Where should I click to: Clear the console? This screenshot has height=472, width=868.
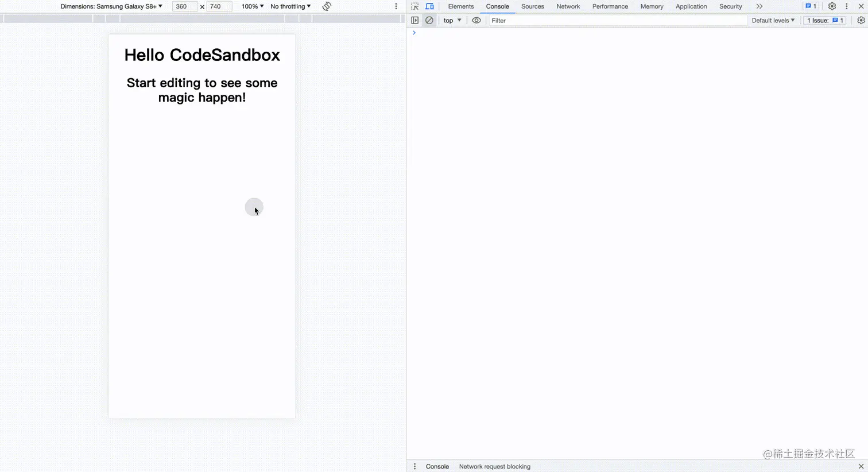click(429, 20)
